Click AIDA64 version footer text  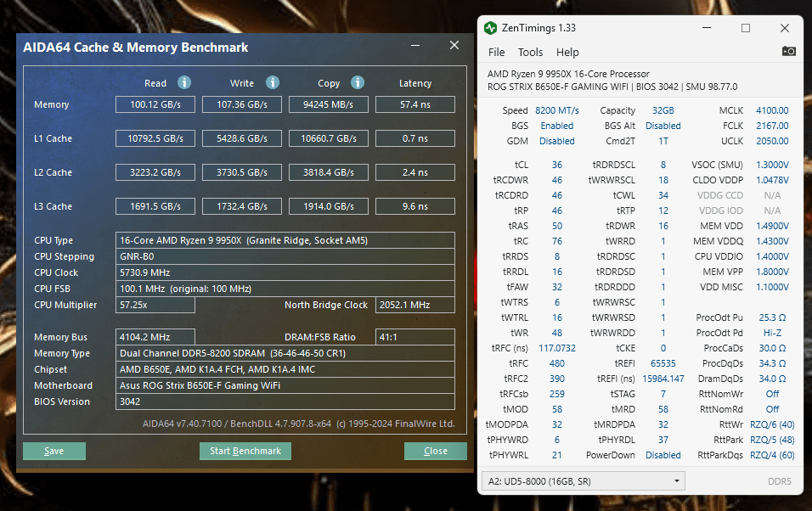click(299, 424)
